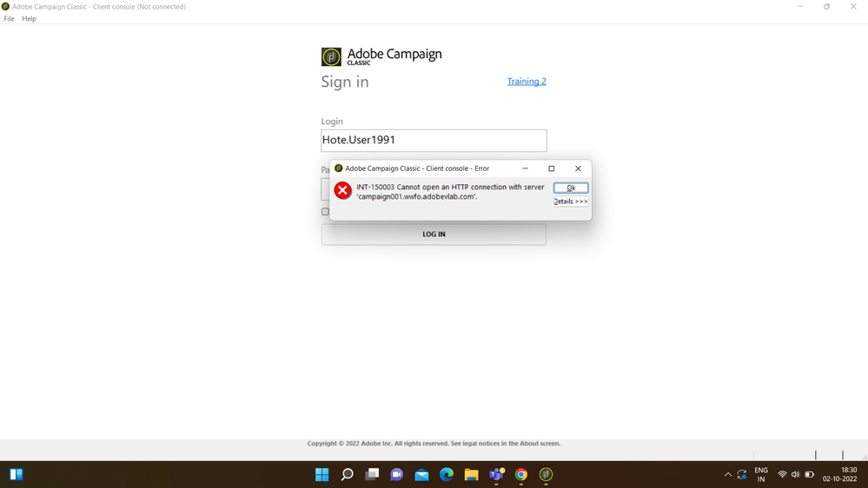Open the Help menu
The height and width of the screenshot is (488, 868).
[29, 18]
